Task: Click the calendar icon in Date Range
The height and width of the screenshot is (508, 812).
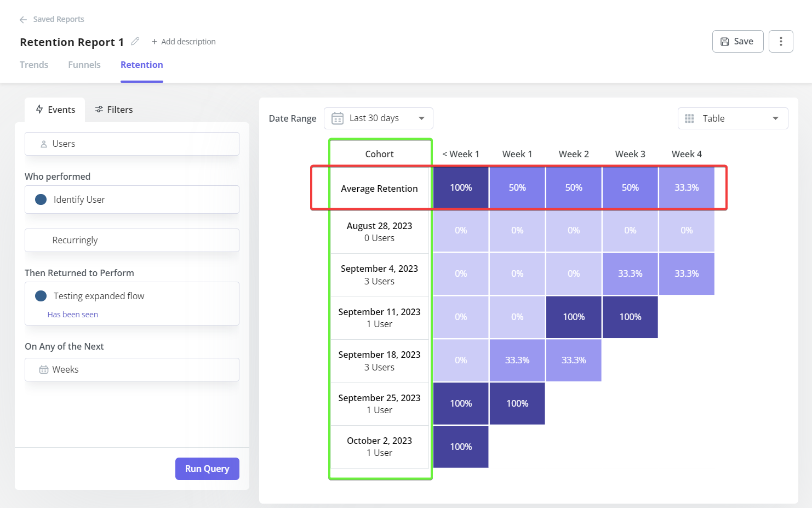Action: point(338,118)
